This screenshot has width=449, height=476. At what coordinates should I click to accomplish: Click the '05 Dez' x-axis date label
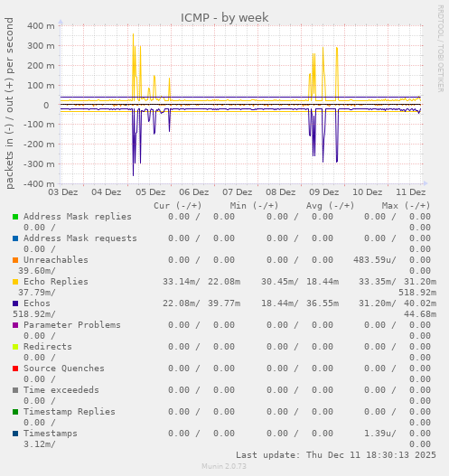(151, 192)
